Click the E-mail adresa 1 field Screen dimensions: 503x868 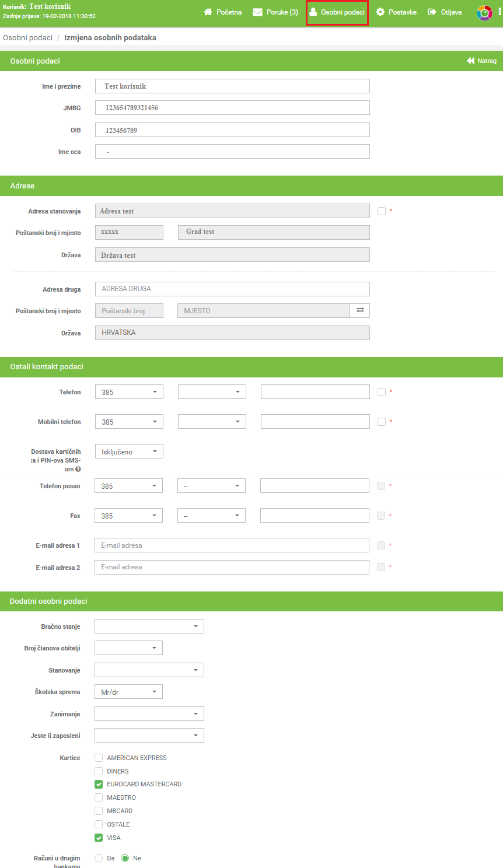click(x=232, y=545)
